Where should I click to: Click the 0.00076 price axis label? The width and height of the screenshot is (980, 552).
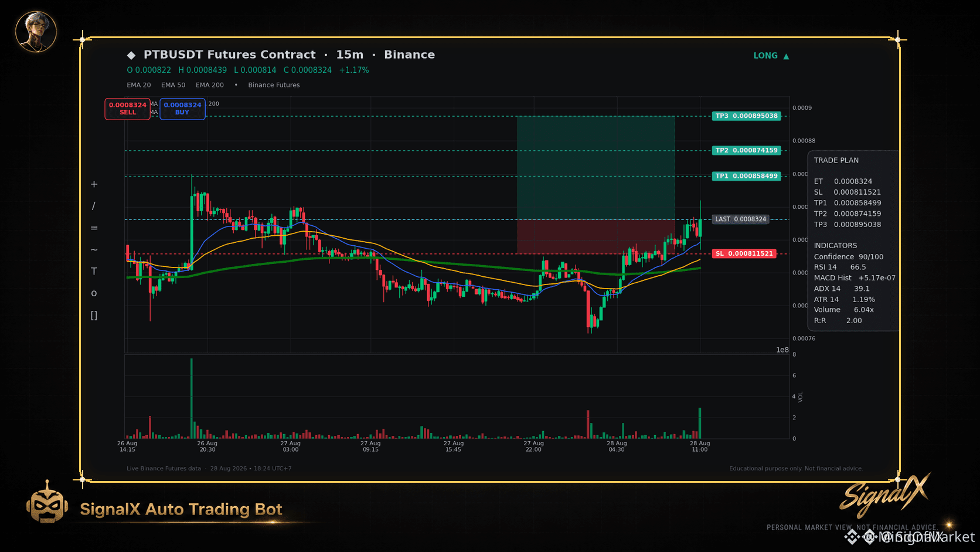pyautogui.click(x=804, y=338)
